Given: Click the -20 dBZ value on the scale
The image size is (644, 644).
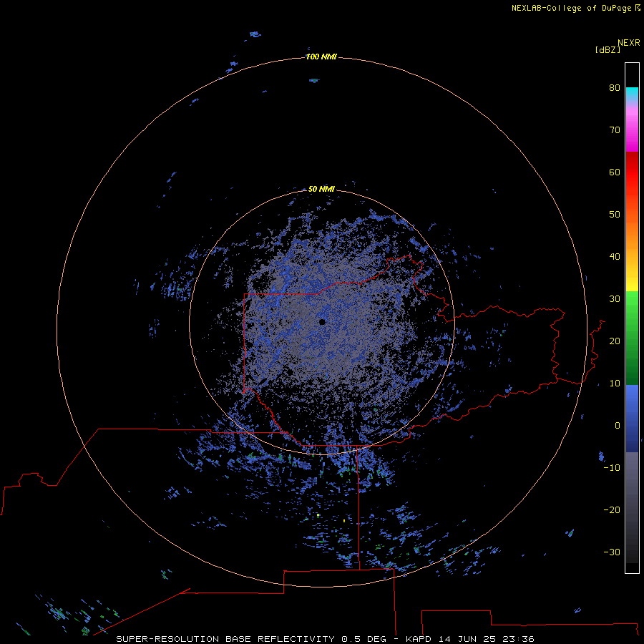Looking at the screenshot, I should click(x=612, y=509).
